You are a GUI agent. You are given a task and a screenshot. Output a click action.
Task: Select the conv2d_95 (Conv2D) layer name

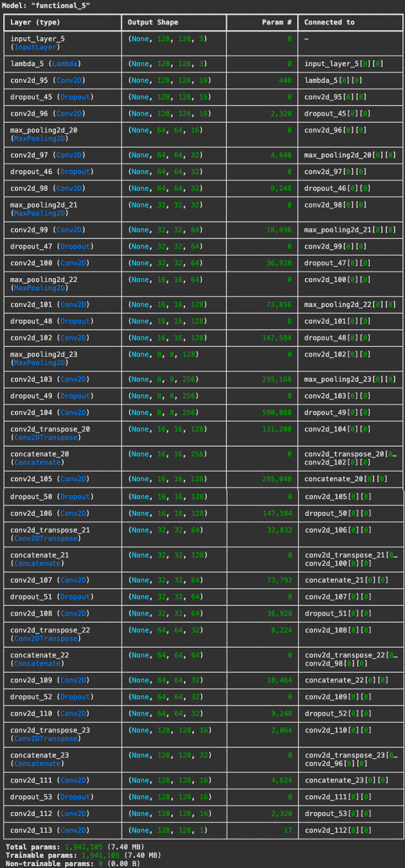pyautogui.click(x=48, y=81)
